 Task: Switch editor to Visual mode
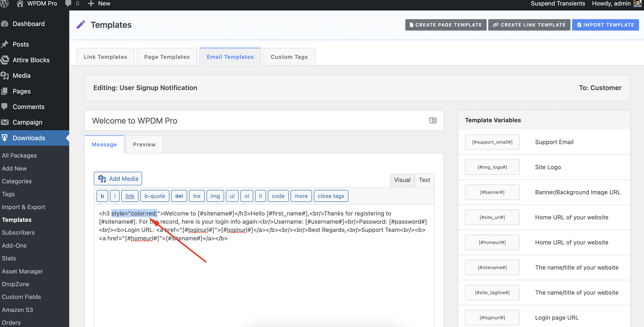point(402,180)
